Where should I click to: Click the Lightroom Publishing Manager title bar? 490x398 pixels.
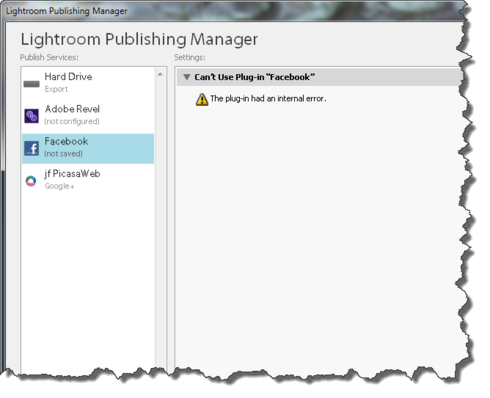233,11
